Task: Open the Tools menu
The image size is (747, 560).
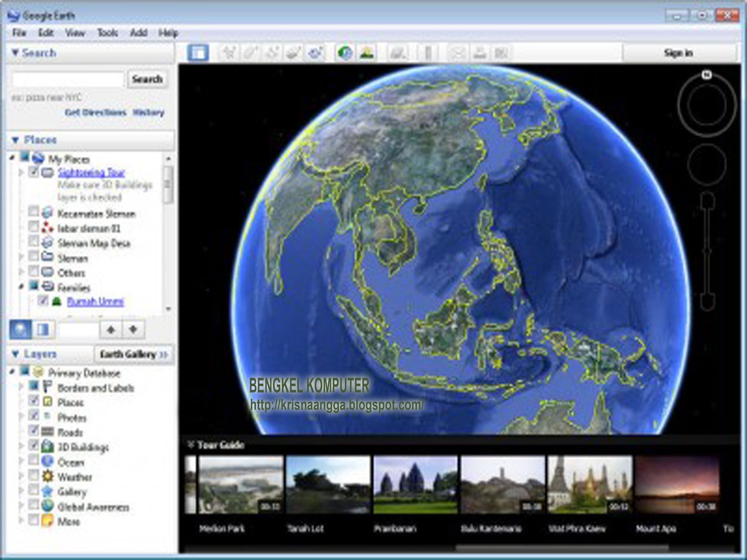Action: tap(107, 33)
